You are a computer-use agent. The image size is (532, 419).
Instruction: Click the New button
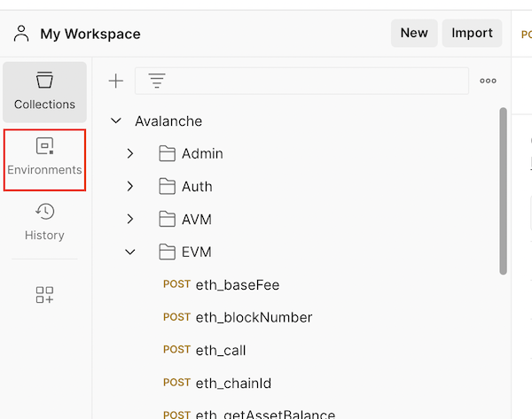click(x=413, y=33)
